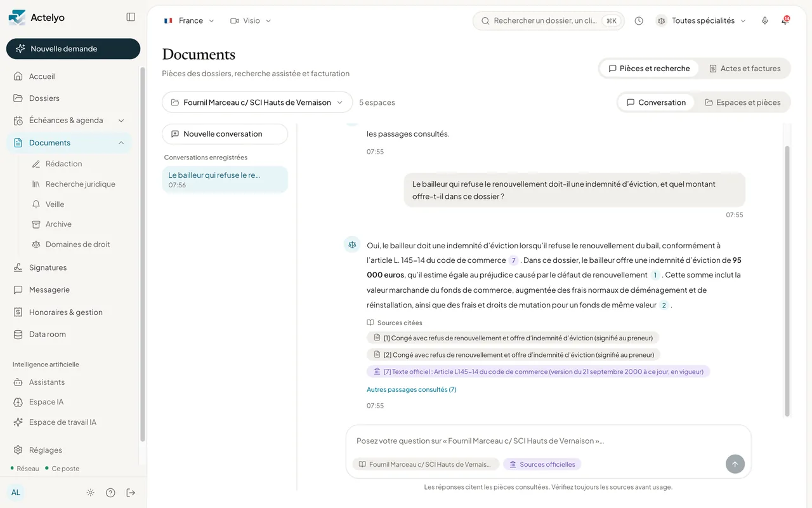
Task: Open source [1] Congé avec refus chip
Action: [513, 338]
